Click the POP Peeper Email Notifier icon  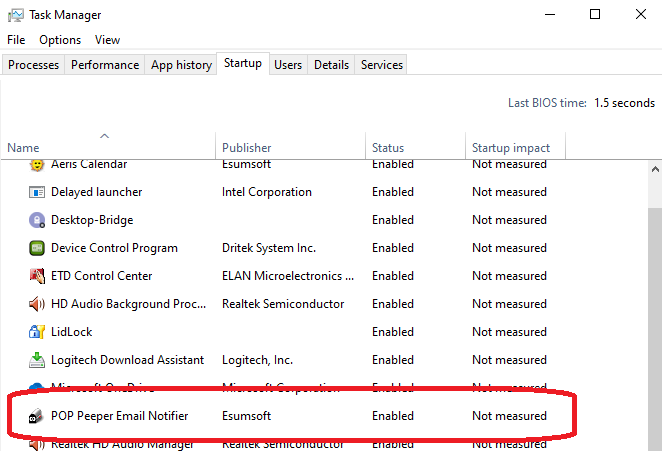pyautogui.click(x=37, y=416)
